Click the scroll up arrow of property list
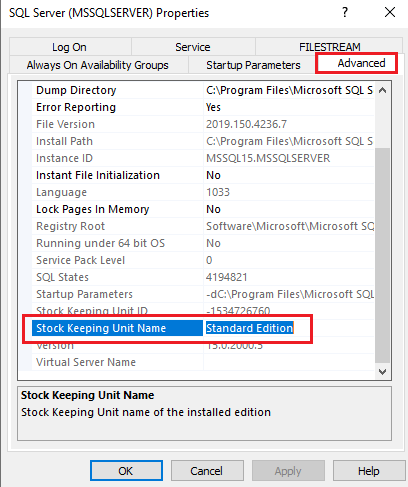This screenshot has width=408, height=487. click(x=383, y=90)
